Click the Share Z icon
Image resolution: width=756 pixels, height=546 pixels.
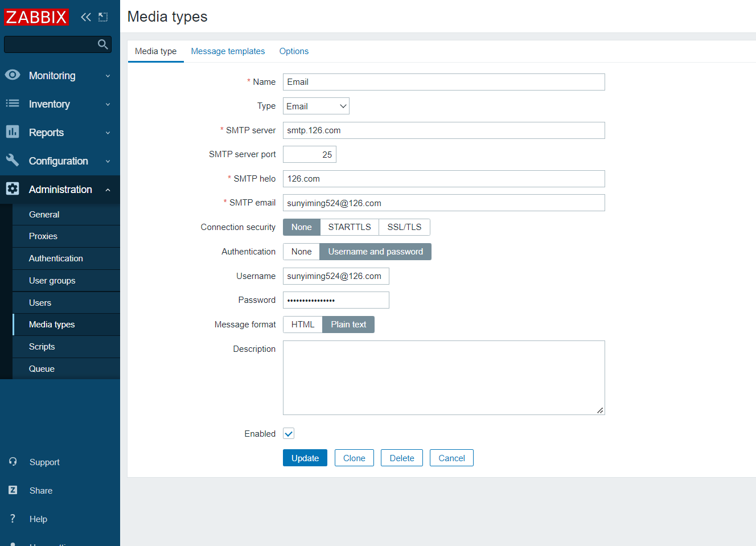(13, 490)
